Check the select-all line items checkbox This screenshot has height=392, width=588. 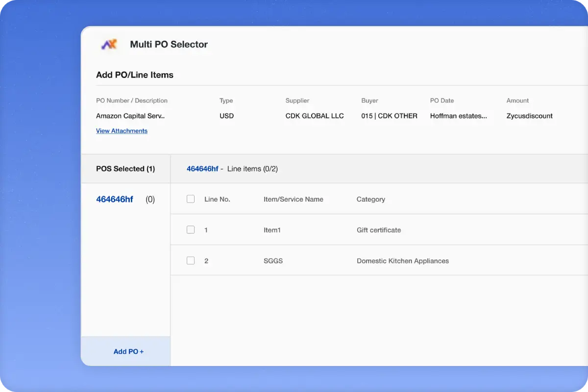pyautogui.click(x=191, y=199)
